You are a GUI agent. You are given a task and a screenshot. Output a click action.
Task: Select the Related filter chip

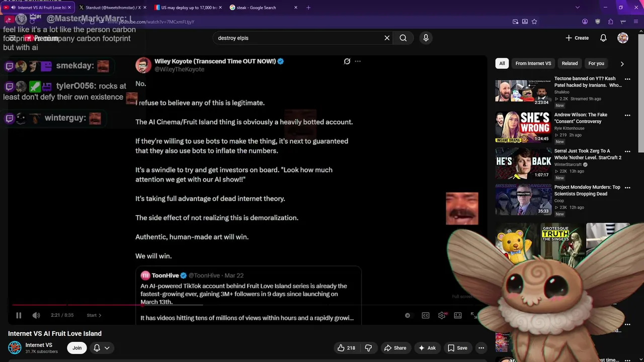(570, 63)
